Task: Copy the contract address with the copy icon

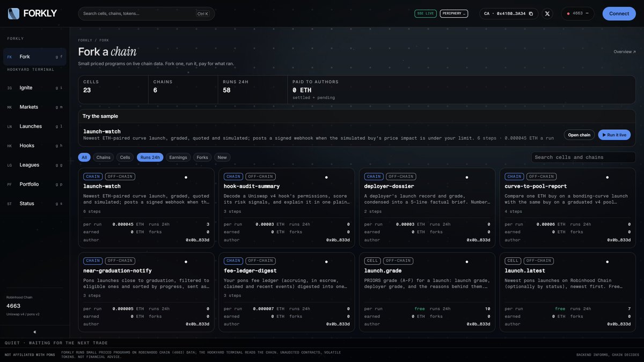Action: (531, 13)
